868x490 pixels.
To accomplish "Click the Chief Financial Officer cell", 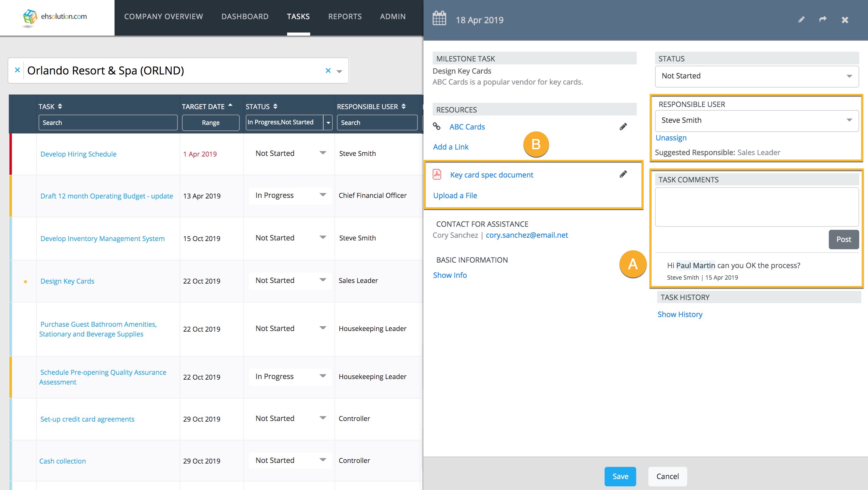I will click(372, 195).
